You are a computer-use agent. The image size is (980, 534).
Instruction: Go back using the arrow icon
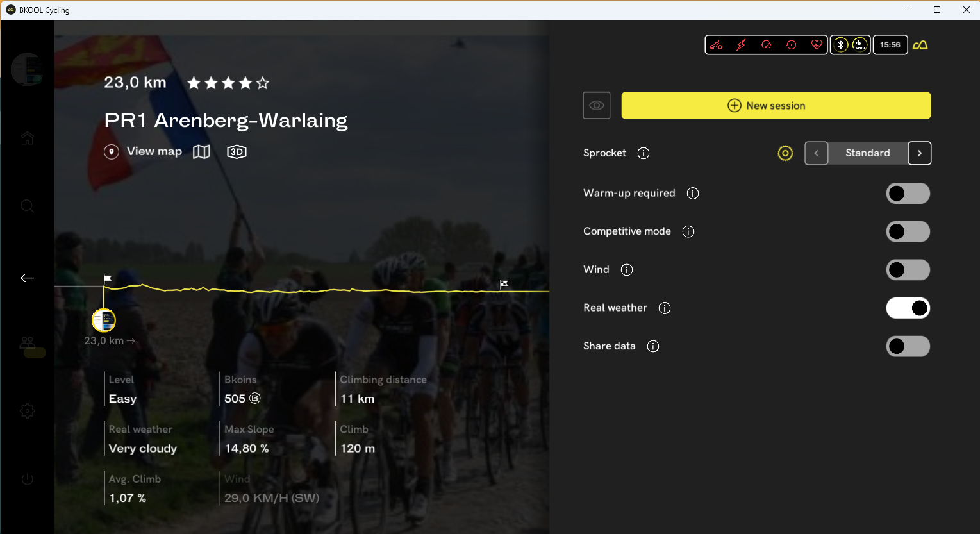[x=27, y=278]
